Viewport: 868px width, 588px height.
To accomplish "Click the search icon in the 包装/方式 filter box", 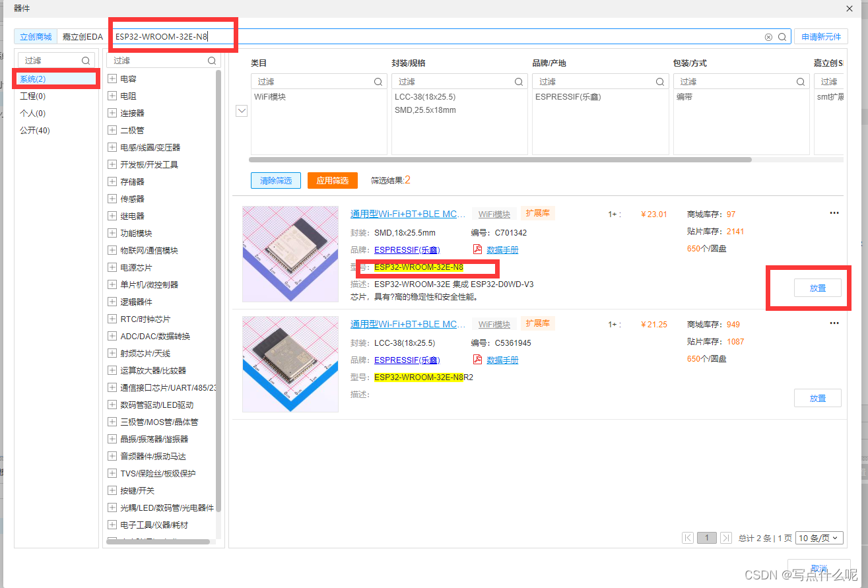I will pos(801,82).
